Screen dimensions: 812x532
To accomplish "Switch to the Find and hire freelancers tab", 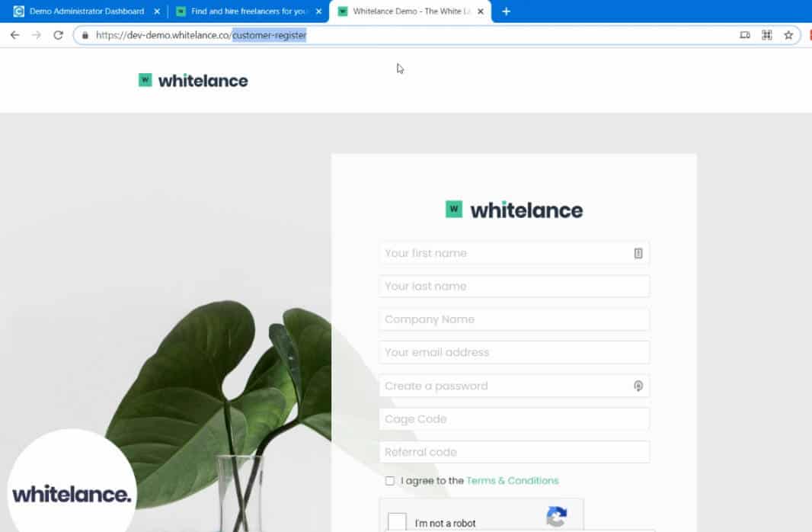I will pos(248,11).
